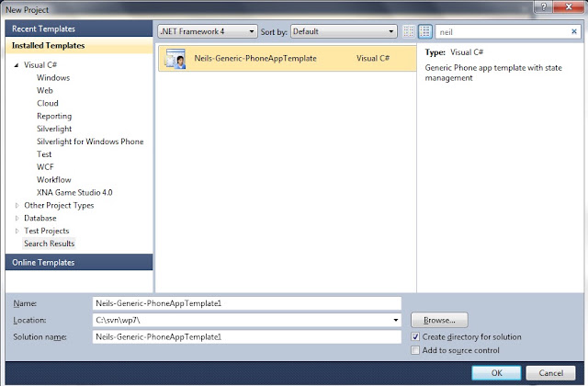Close the New Project dialog
The width and height of the screenshot is (588, 386).
[x=569, y=6]
